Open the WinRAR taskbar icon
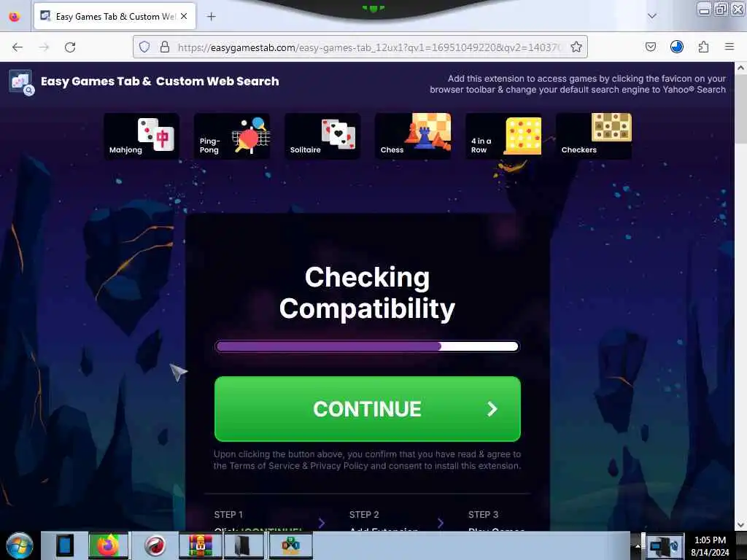 [x=200, y=545]
